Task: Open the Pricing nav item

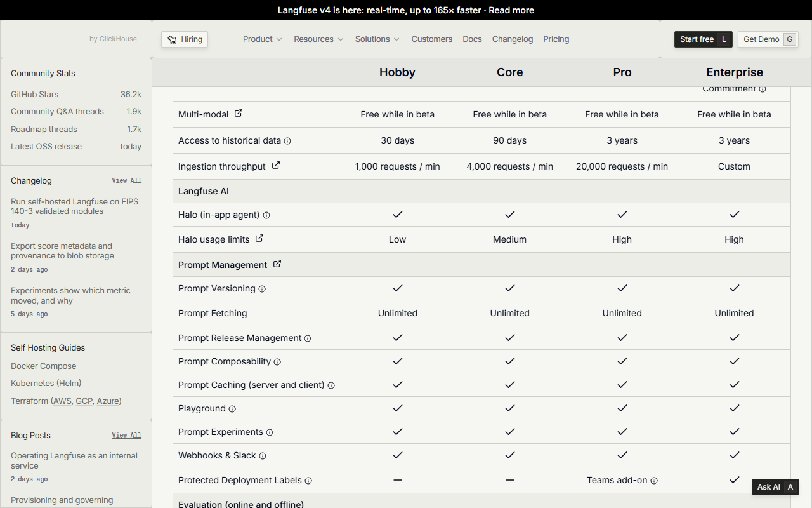Action: [x=556, y=39]
